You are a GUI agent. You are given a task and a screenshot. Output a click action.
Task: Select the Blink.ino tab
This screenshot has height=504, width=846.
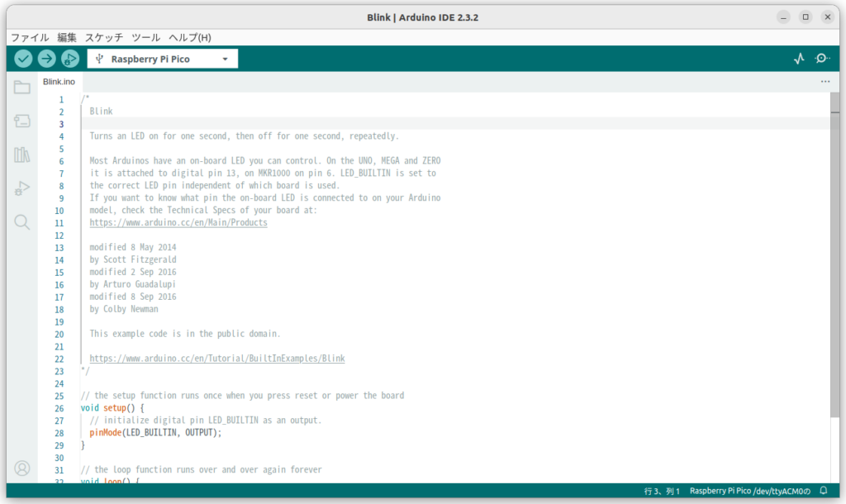tap(59, 82)
